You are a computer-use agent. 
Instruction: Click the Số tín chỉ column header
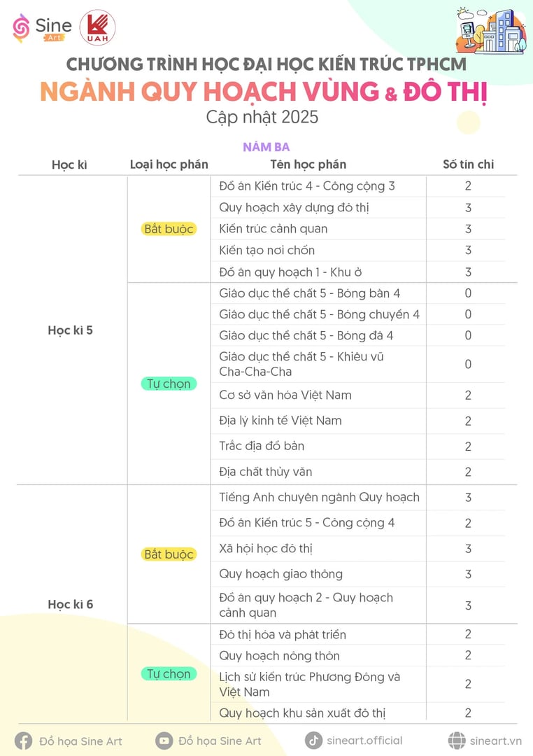click(x=469, y=164)
